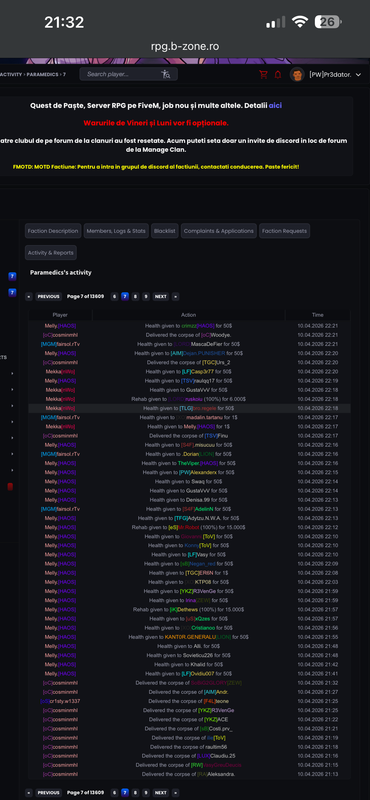Open [iK]Dethews in Rehab row

185,610
